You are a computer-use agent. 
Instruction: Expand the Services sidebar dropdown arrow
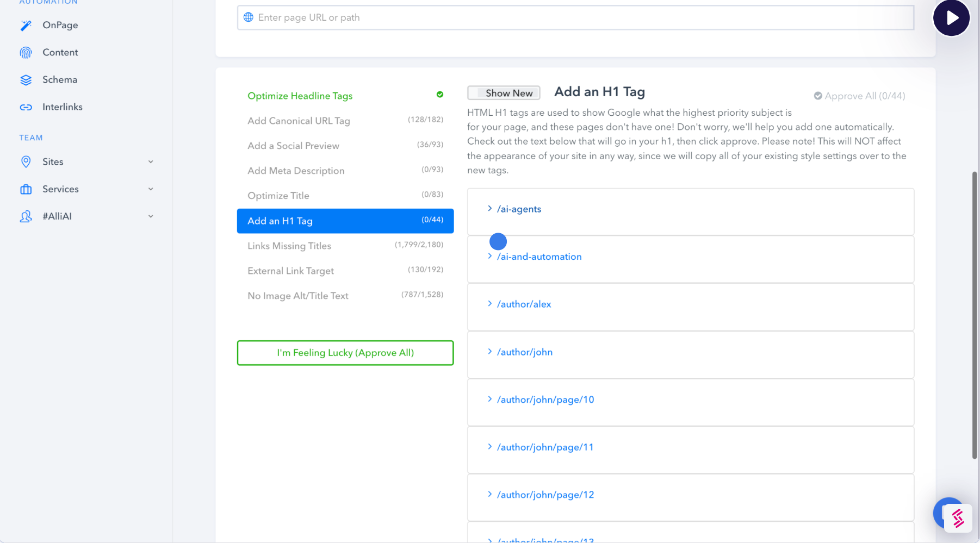click(151, 189)
